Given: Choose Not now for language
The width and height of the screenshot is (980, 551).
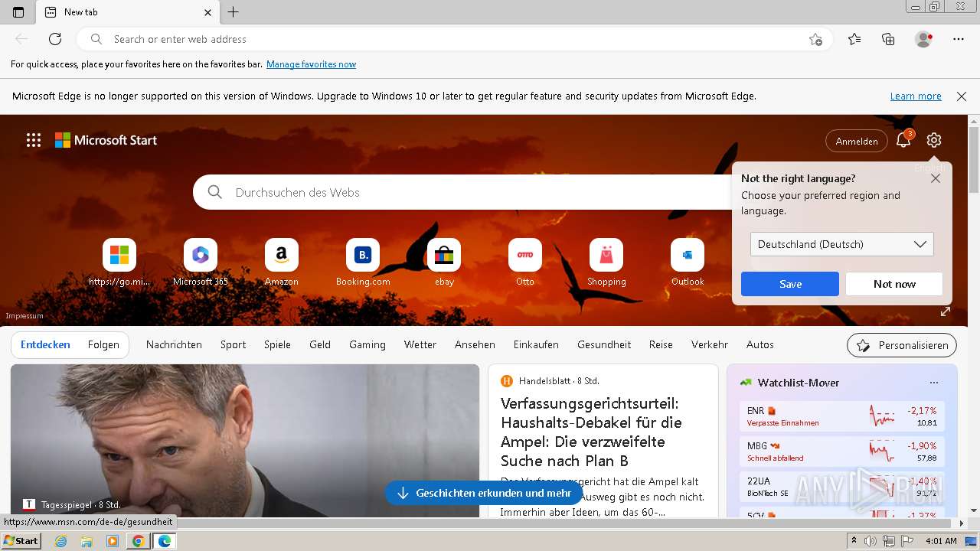Looking at the screenshot, I should pyautogui.click(x=894, y=284).
